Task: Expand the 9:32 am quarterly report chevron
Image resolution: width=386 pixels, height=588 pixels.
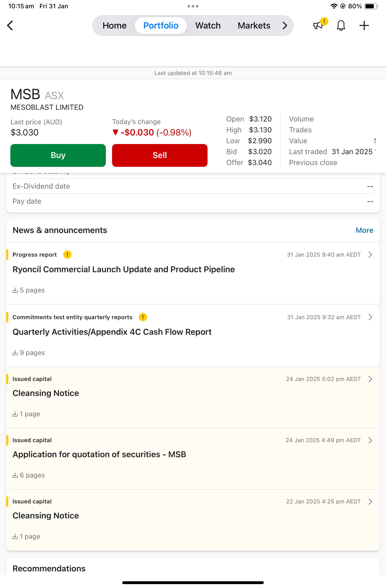Action: point(370,317)
